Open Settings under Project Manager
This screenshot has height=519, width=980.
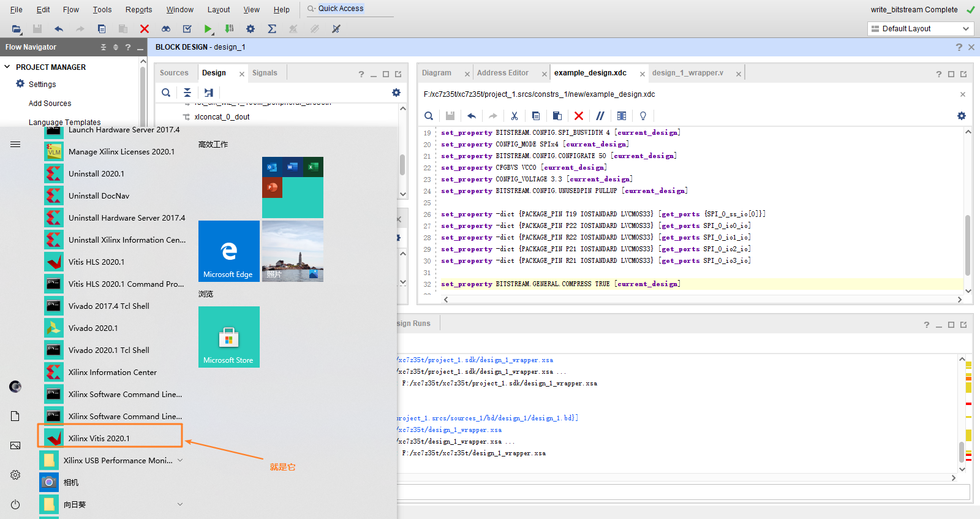click(x=42, y=85)
